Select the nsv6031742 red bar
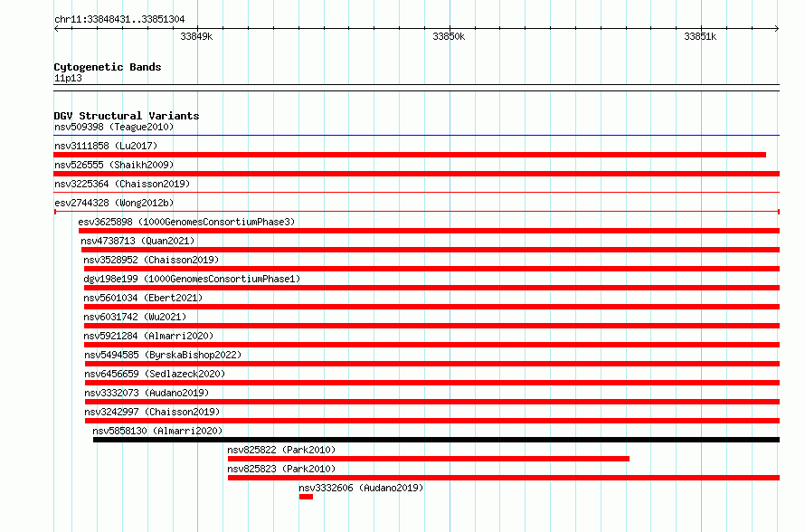Screen dimensions: 805x532 [x=431, y=326]
